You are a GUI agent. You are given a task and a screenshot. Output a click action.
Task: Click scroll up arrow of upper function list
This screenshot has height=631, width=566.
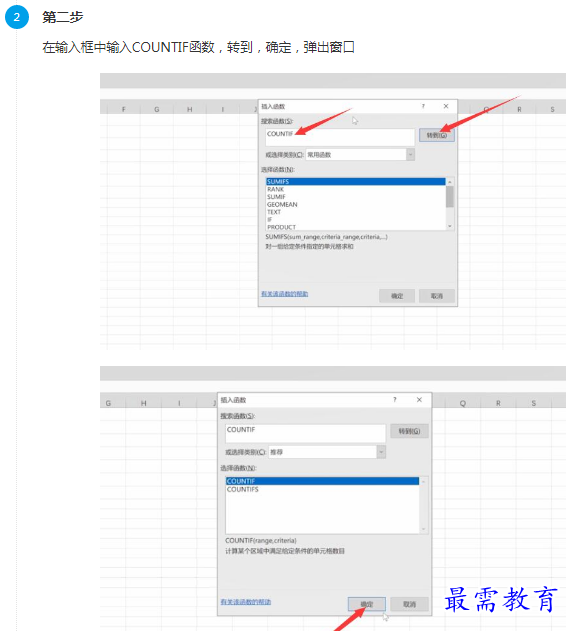(450, 182)
